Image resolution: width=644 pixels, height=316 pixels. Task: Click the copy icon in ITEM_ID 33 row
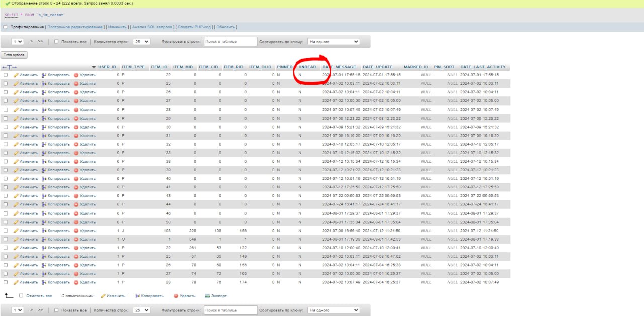click(44, 153)
